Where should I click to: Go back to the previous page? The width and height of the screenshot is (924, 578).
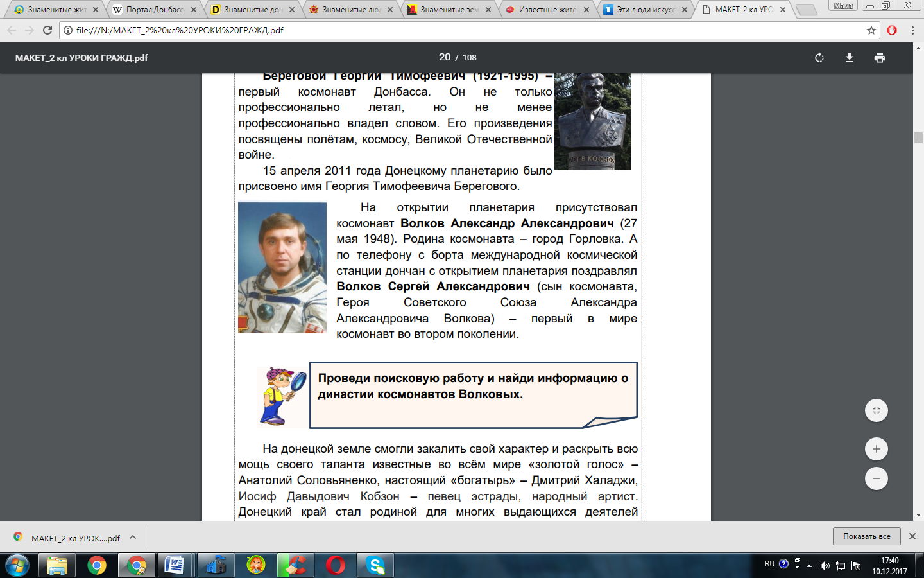pos(12,30)
